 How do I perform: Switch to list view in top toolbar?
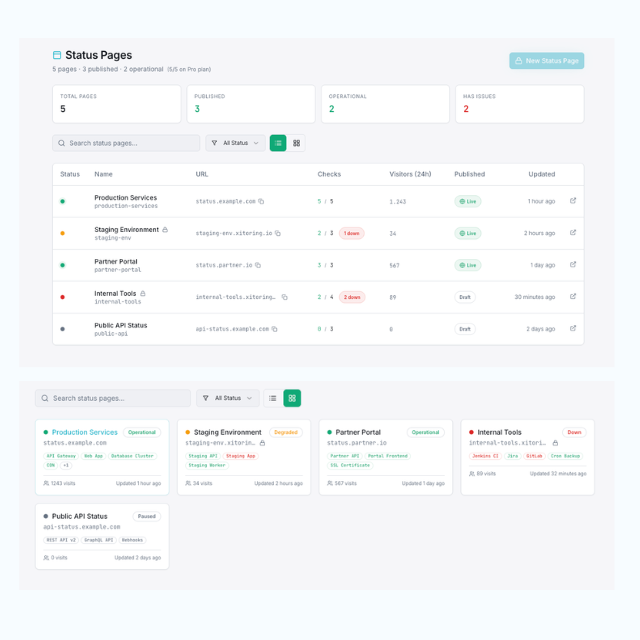pyautogui.click(x=278, y=143)
